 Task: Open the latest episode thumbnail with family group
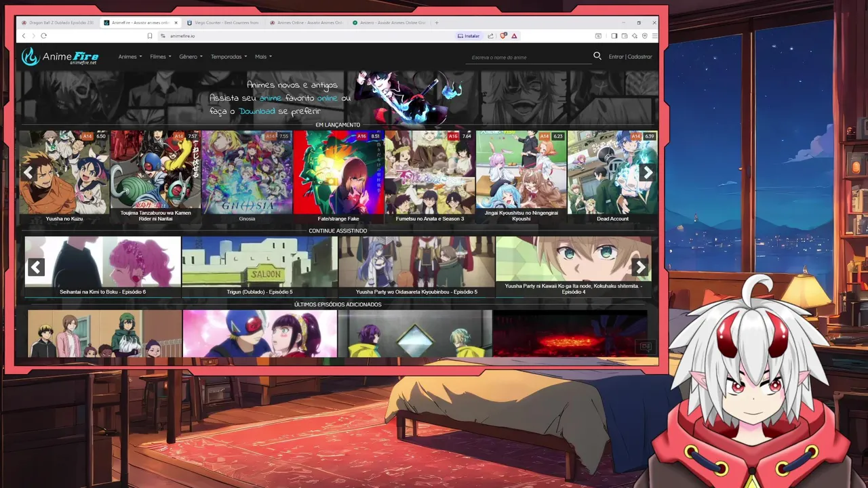point(104,333)
